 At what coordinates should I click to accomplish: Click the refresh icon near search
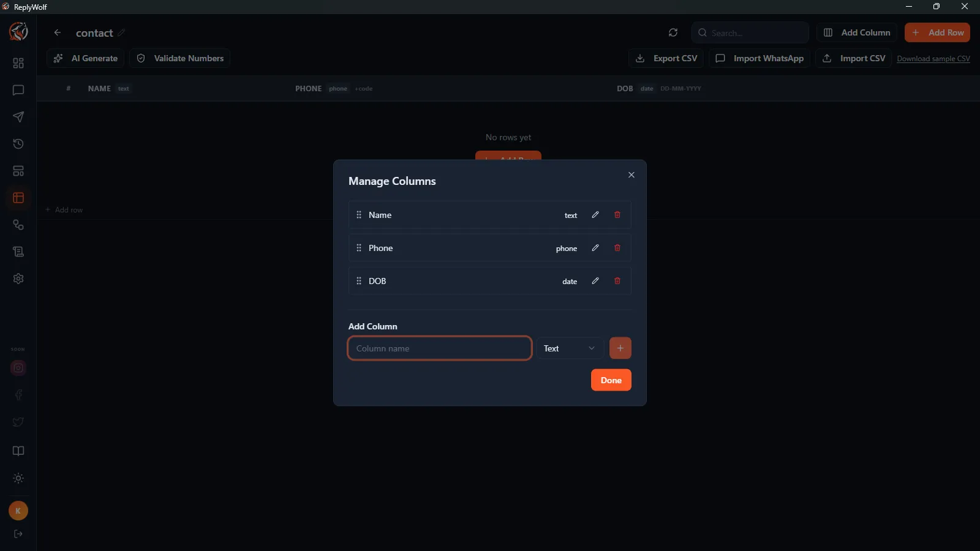673,32
